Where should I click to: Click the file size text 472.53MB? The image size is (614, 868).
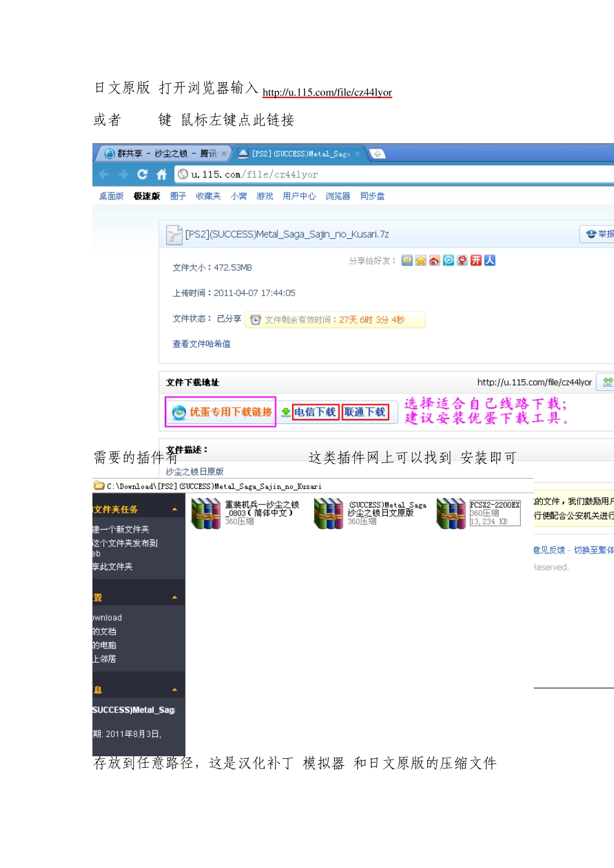tap(233, 267)
